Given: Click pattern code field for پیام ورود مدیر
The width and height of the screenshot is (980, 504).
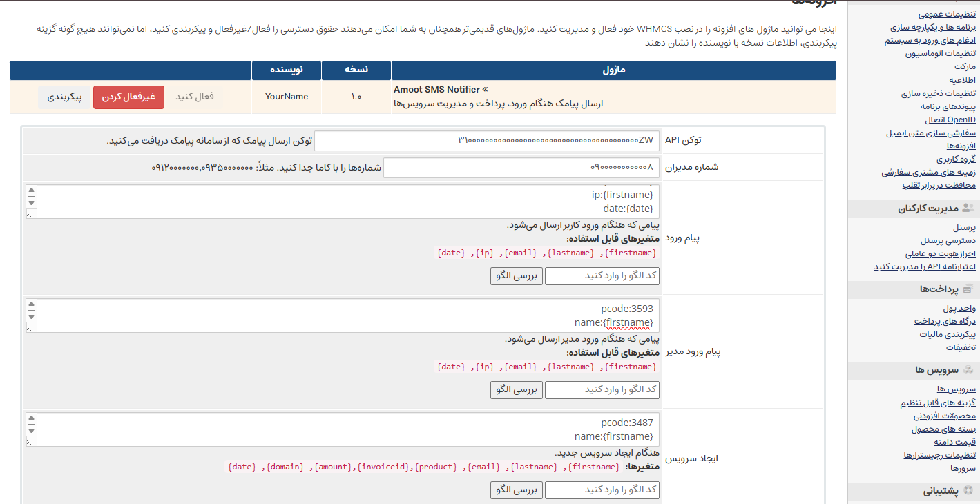Looking at the screenshot, I should pyautogui.click(x=602, y=390).
